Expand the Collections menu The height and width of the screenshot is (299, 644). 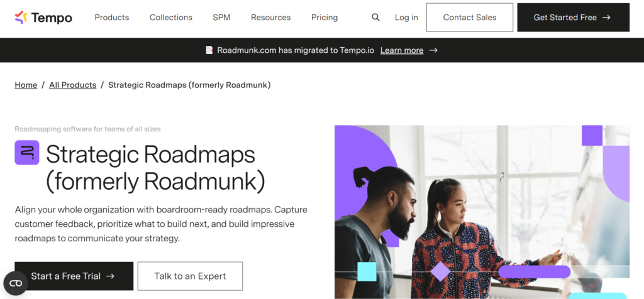[170, 18]
